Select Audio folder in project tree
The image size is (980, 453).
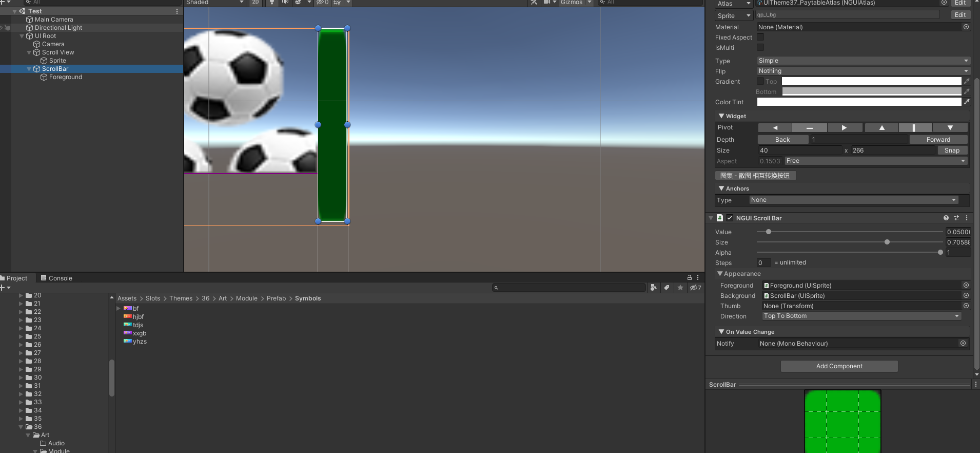56,443
